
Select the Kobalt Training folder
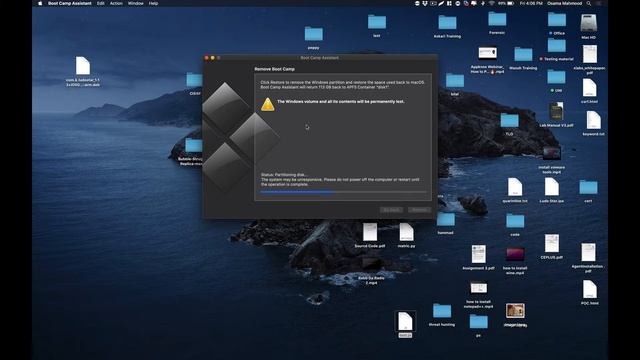coord(447,23)
